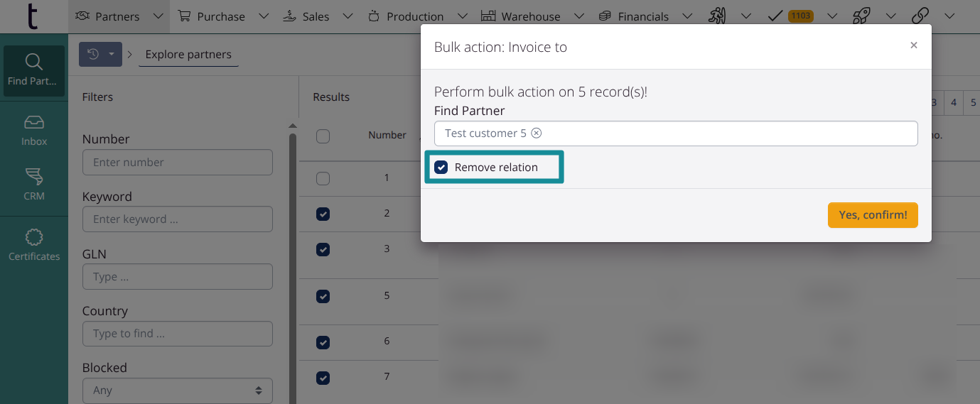Open the Warehouse menu
The width and height of the screenshot is (980, 404).
pos(520,16)
